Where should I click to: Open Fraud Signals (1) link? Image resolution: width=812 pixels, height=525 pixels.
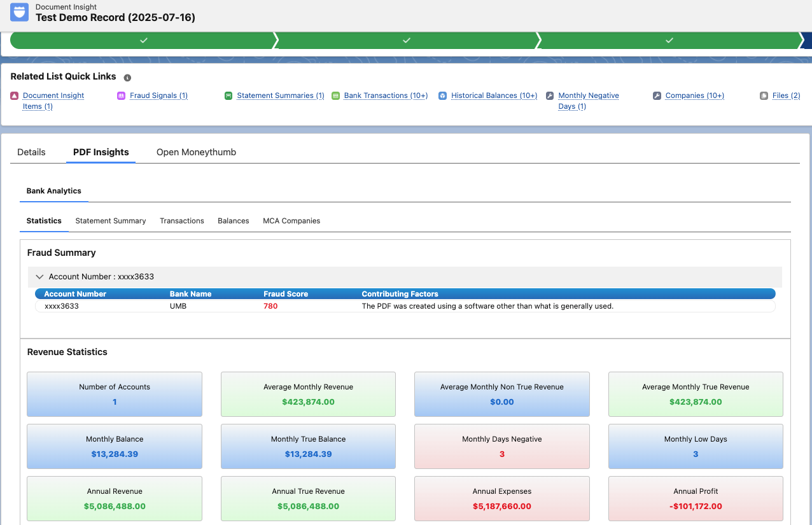[158, 95]
